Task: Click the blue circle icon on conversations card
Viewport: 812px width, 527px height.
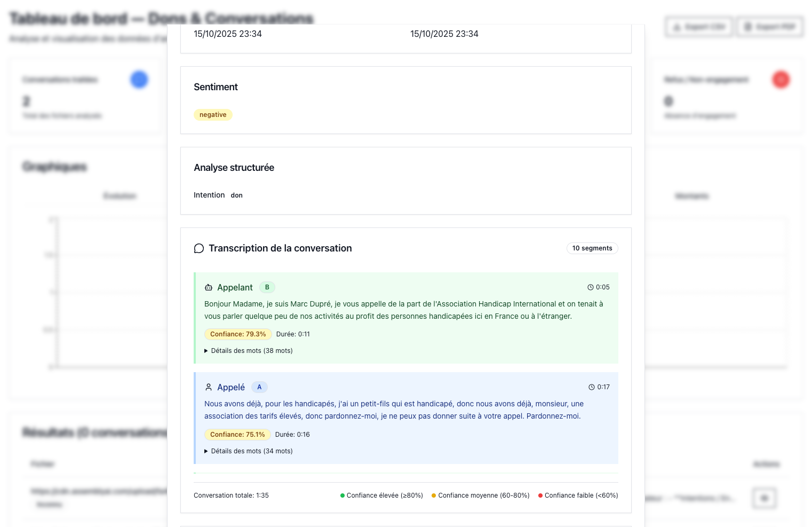Action: (x=139, y=80)
